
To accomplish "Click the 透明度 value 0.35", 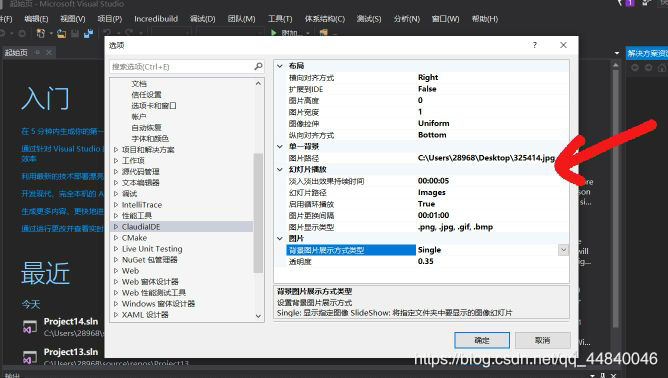I will point(426,261).
